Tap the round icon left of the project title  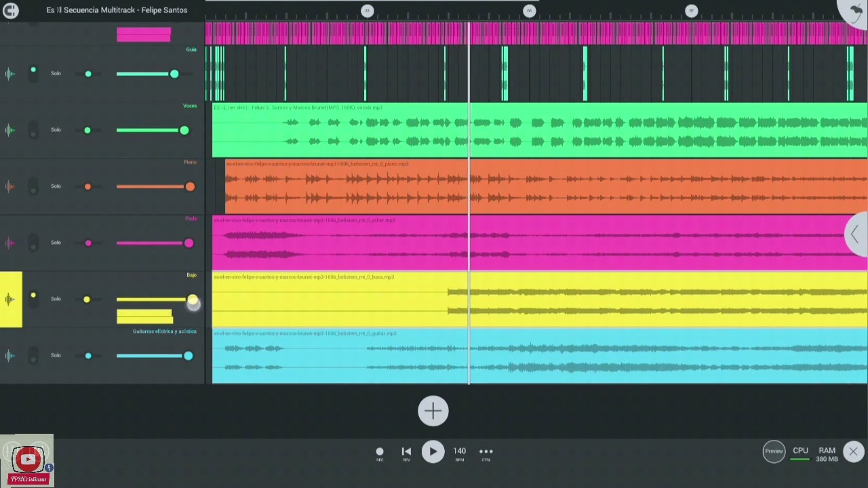10,10
